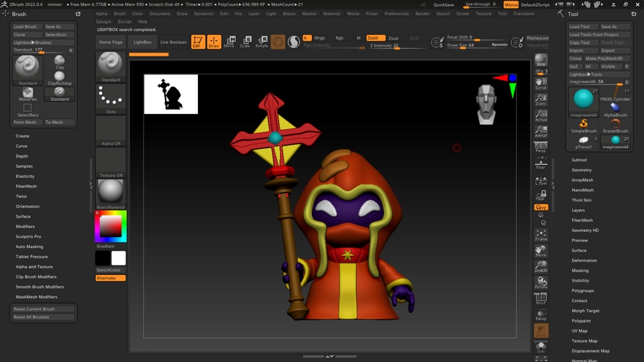Expand the Deformation section
Viewport: 644px width, 362px height.
click(584, 260)
